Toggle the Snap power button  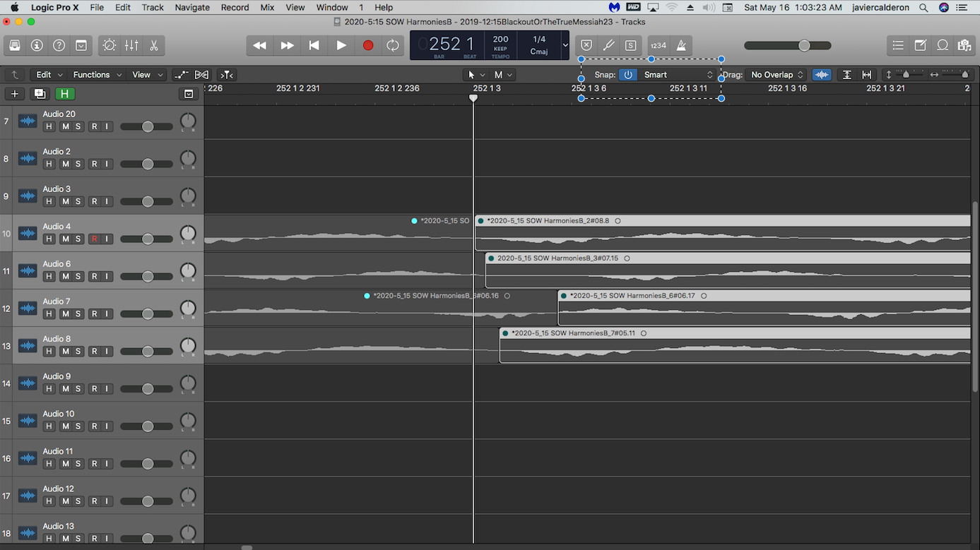[x=627, y=75]
